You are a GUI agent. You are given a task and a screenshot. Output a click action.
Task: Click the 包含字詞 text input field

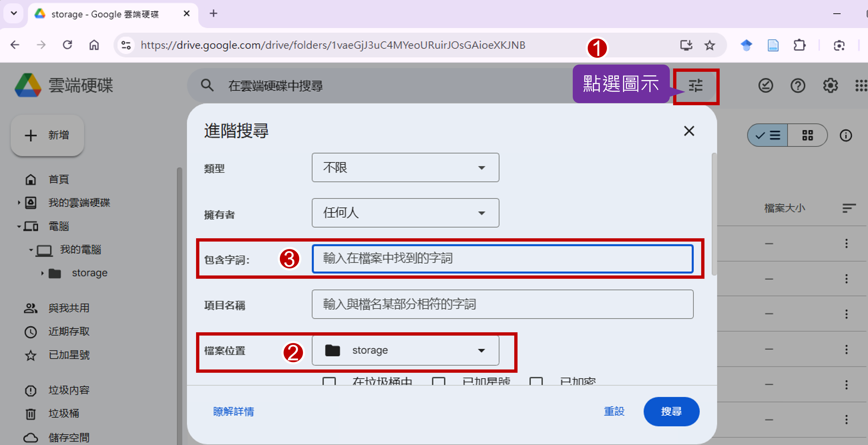[x=502, y=259]
